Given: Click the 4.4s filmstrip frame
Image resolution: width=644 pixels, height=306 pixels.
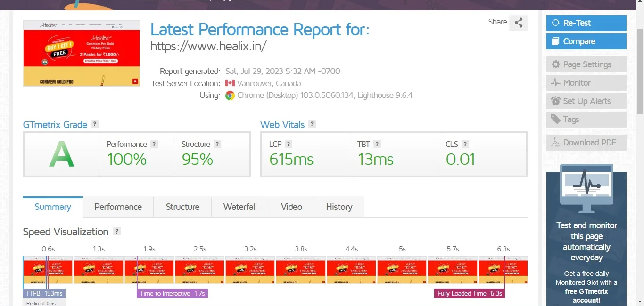Looking at the screenshot, I should pos(352,270).
